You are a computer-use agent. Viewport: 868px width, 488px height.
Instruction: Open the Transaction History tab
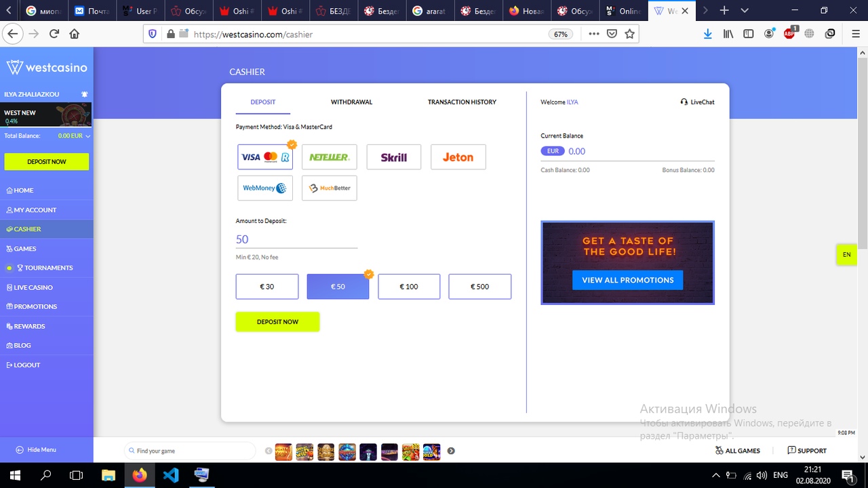pos(462,102)
